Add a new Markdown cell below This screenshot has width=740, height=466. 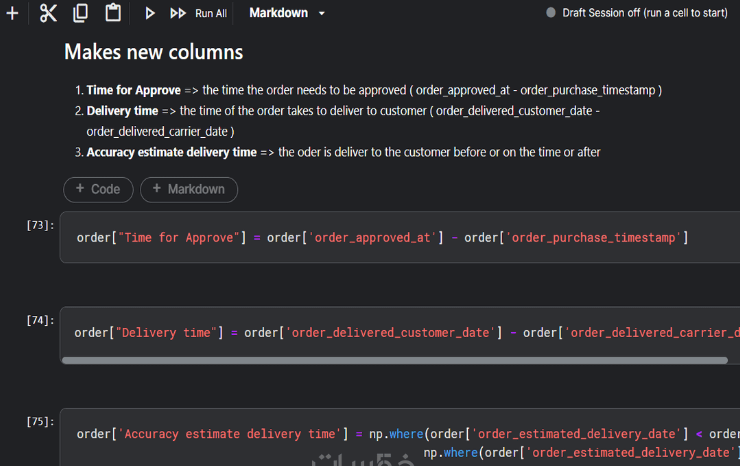point(189,189)
